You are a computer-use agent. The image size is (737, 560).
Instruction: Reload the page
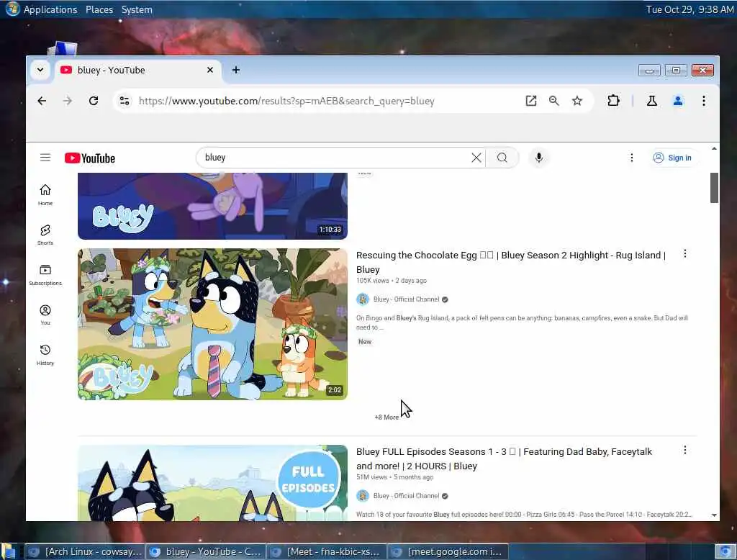(94, 101)
